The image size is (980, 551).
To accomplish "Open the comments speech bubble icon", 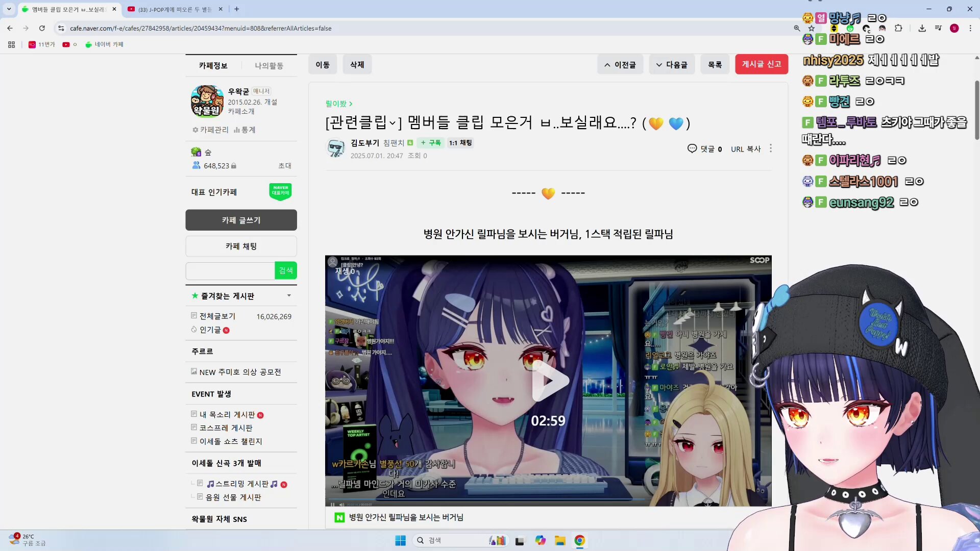I will (692, 148).
